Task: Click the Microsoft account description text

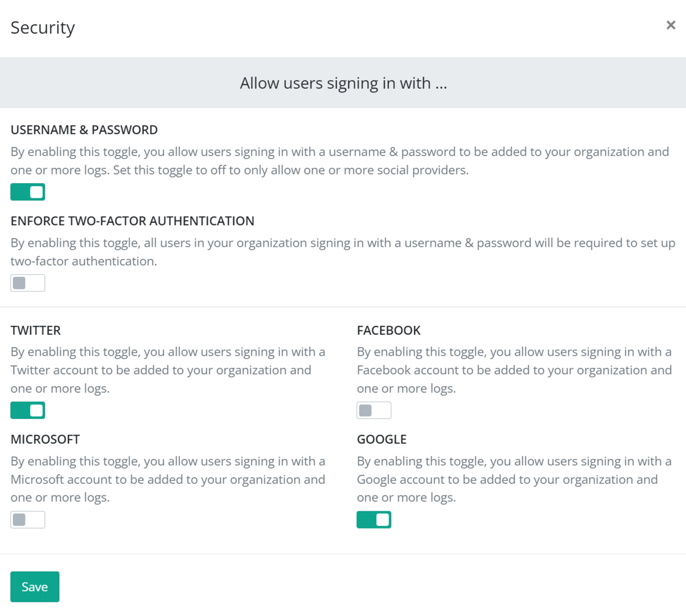Action: 168,479
